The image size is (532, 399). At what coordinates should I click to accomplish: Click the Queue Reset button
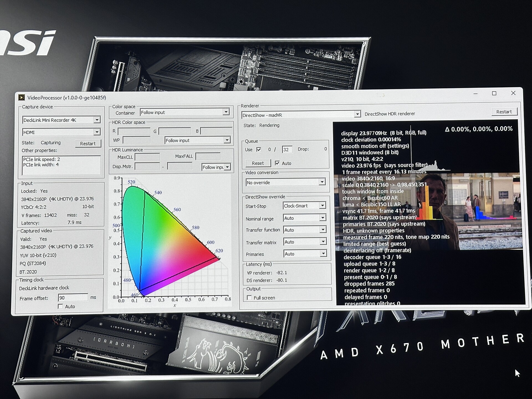tap(258, 163)
